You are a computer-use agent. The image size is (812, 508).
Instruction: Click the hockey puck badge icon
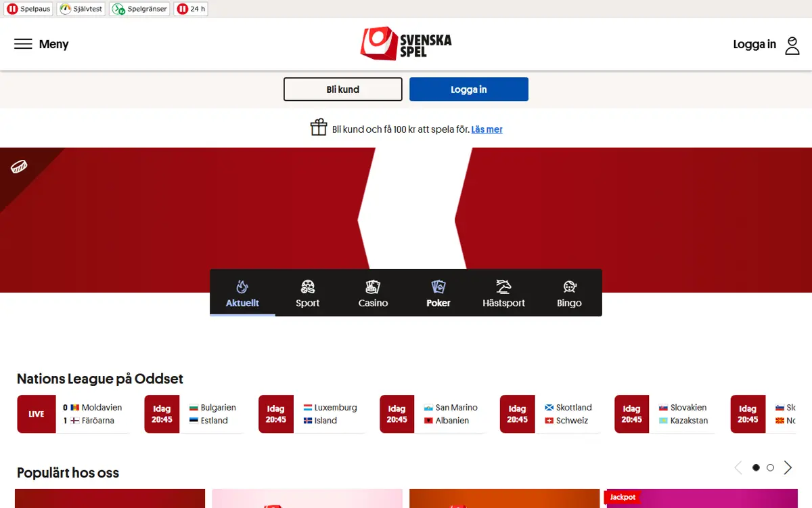coord(19,166)
